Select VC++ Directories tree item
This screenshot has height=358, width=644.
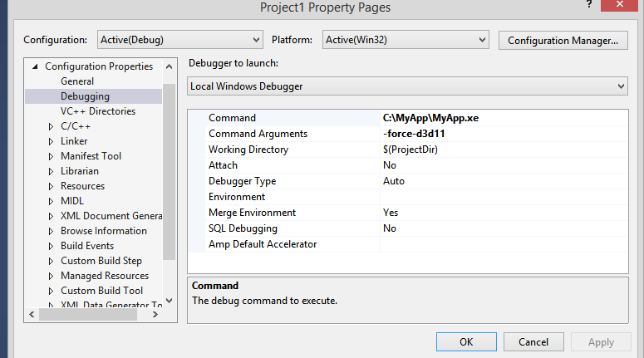tap(97, 111)
